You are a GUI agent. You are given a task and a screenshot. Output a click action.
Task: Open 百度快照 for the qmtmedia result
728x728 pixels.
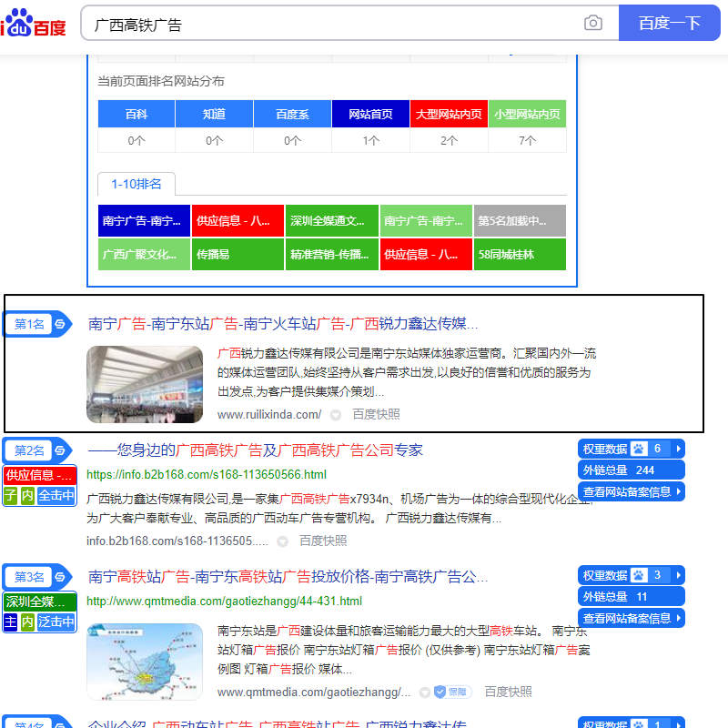pos(509,692)
